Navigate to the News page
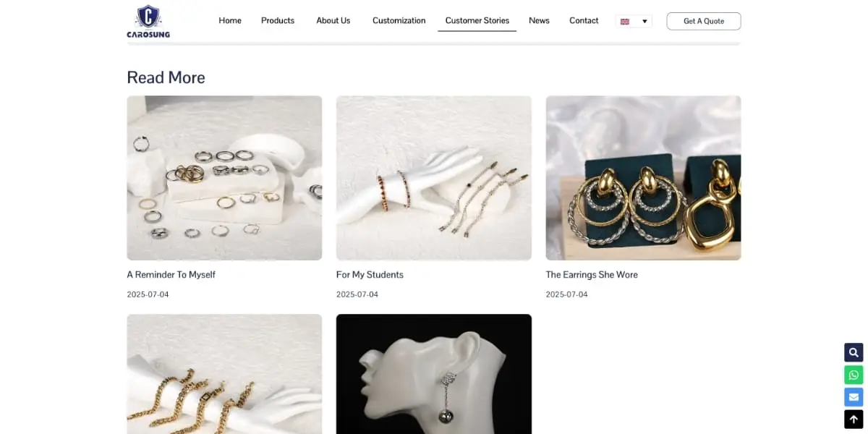Viewport: 868px width, 434px height. click(x=539, y=20)
